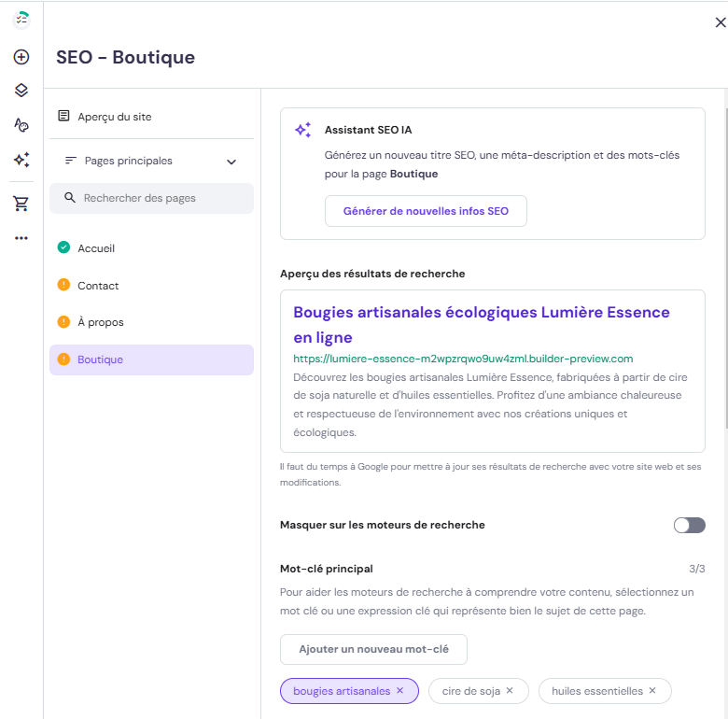The width and height of the screenshot is (728, 719).
Task: Open the more options ellipsis icon
Action: 21,238
